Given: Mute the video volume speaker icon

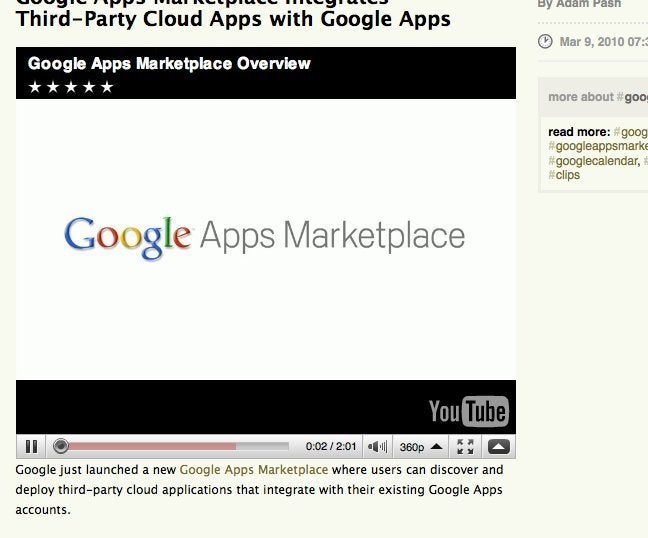Looking at the screenshot, I should pos(377,447).
